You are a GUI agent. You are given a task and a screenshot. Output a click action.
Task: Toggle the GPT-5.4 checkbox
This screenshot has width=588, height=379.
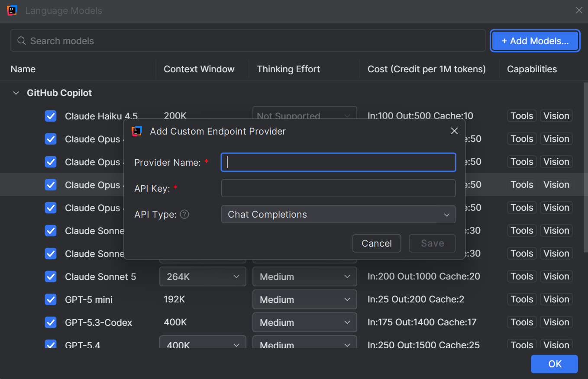51,344
